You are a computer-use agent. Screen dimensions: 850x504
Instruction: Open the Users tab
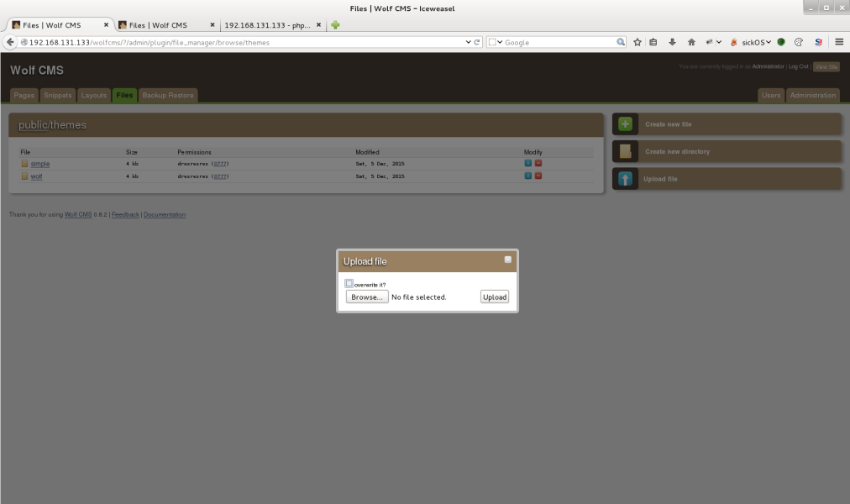pyautogui.click(x=771, y=96)
